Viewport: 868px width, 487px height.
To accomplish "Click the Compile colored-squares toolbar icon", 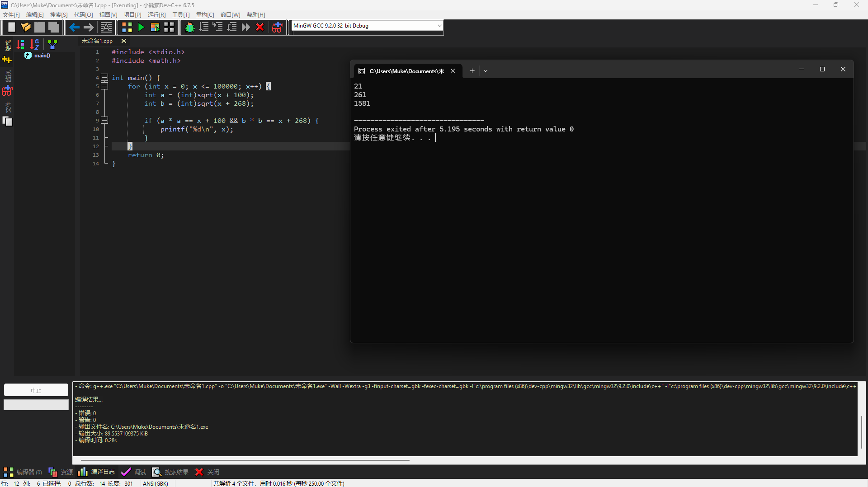I will click(127, 28).
